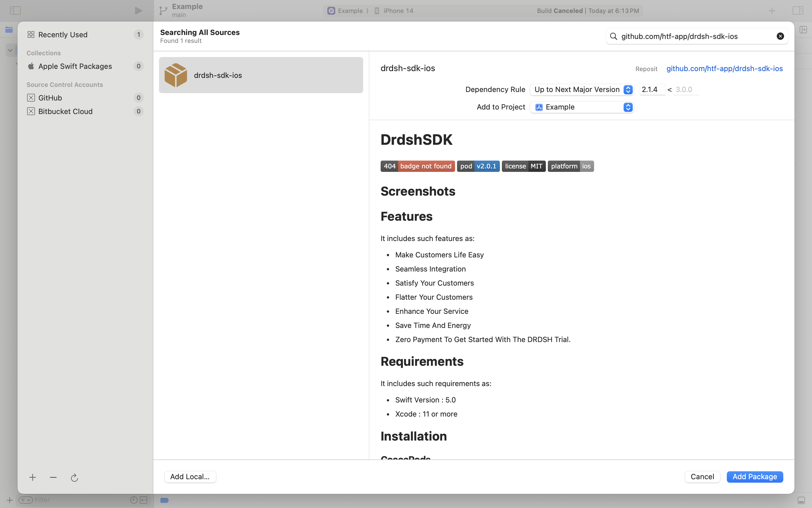Select GitHub source control account

(85, 98)
